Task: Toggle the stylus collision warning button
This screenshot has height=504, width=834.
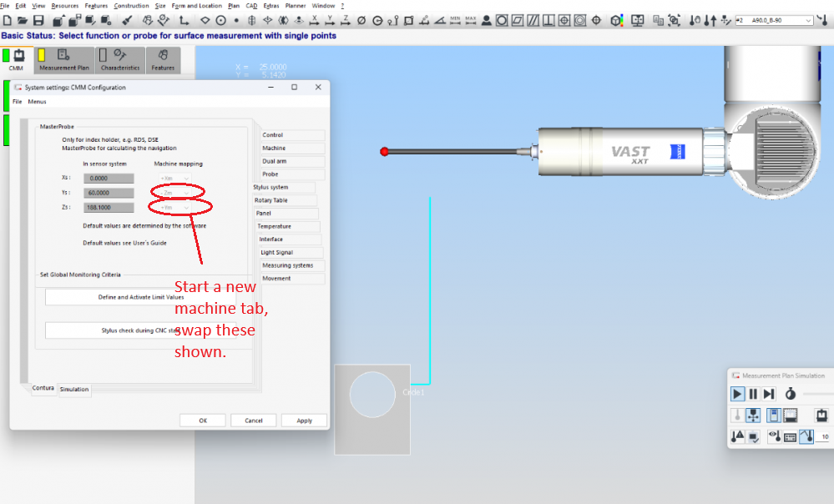Action: (737, 436)
